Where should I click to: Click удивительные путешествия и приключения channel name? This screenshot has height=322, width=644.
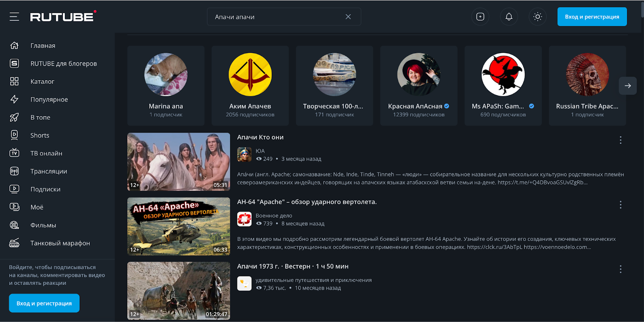coord(314,280)
